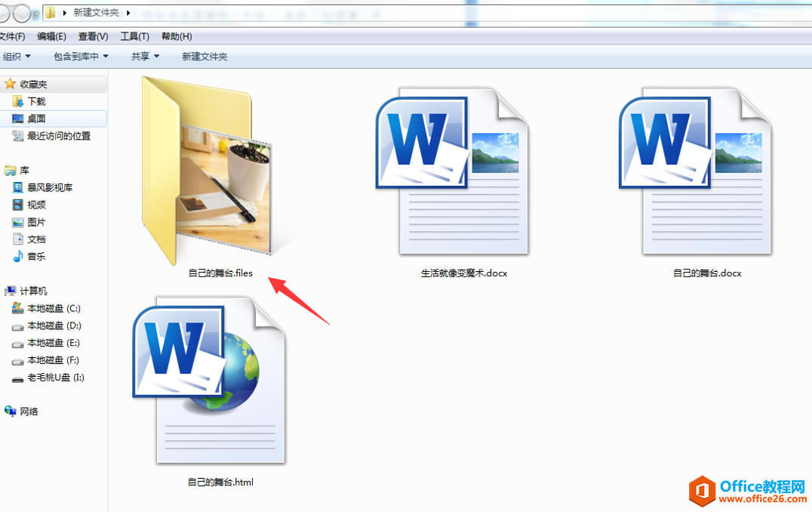Open the 查看(V) menu

tap(94, 36)
